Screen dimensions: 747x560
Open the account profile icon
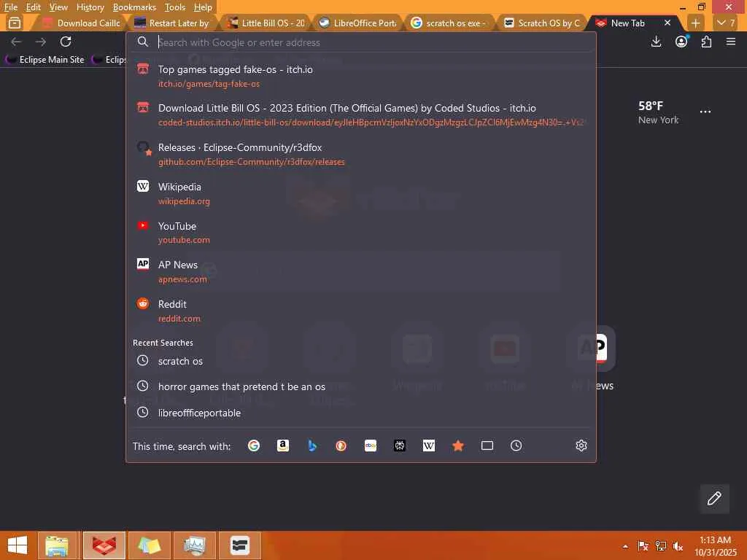point(681,42)
